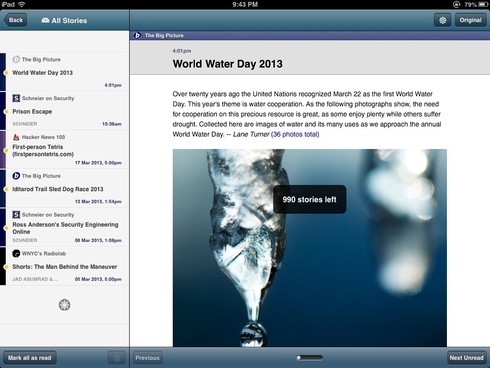
Task: Click The Big Picture feed icon in the article header
Action: tap(137, 35)
